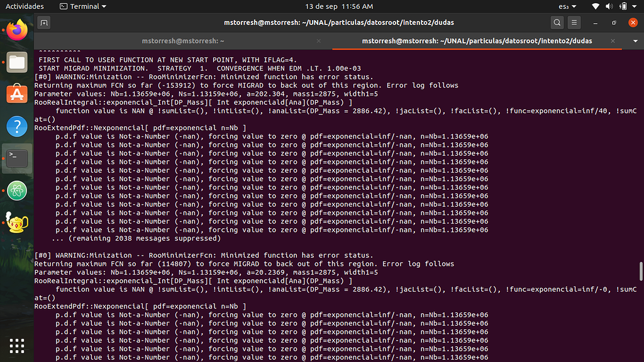Image resolution: width=644 pixels, height=362 pixels.
Task: Search in terminal with magnifier icon
Action: coord(557,23)
